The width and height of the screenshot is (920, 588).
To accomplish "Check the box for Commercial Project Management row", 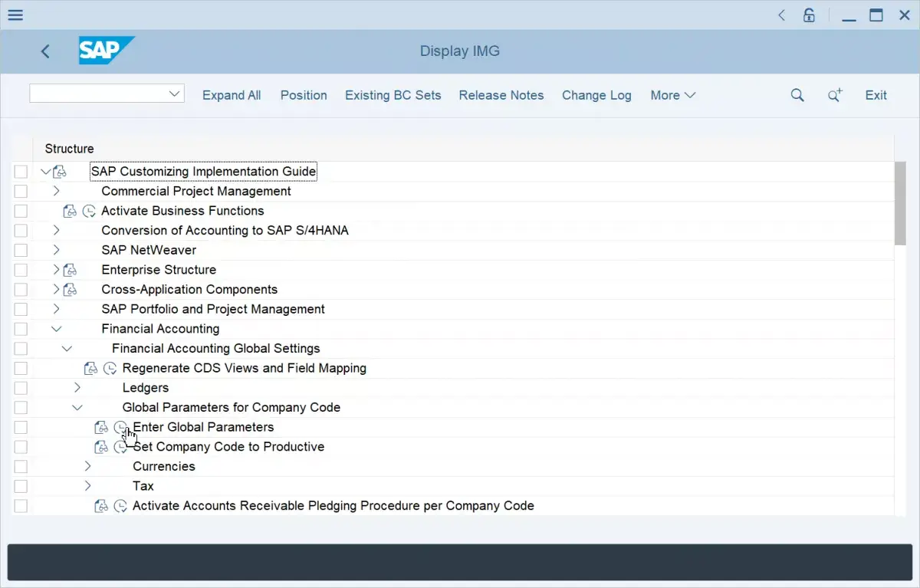I will tap(21, 191).
